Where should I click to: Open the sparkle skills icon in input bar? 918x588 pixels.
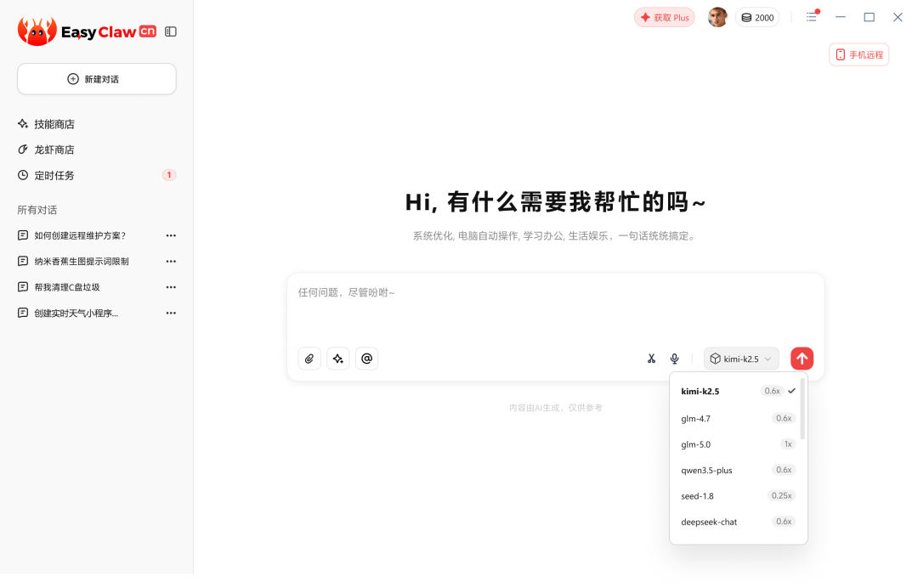click(x=337, y=358)
